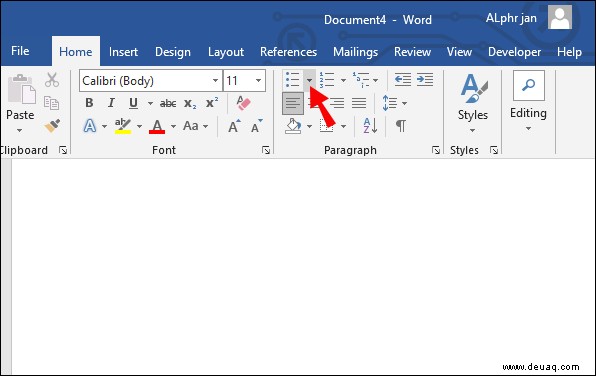The image size is (596, 376).
Task: Toggle Align Left
Action: click(x=293, y=103)
